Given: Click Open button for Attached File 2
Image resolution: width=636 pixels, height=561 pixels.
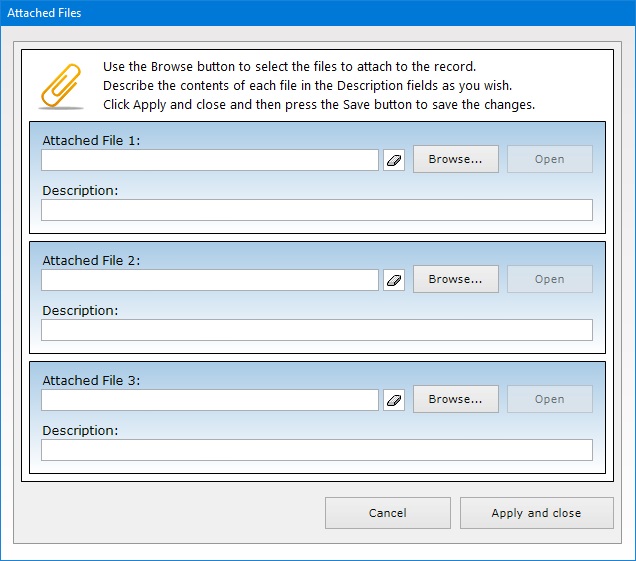Looking at the screenshot, I should click(x=549, y=279).
